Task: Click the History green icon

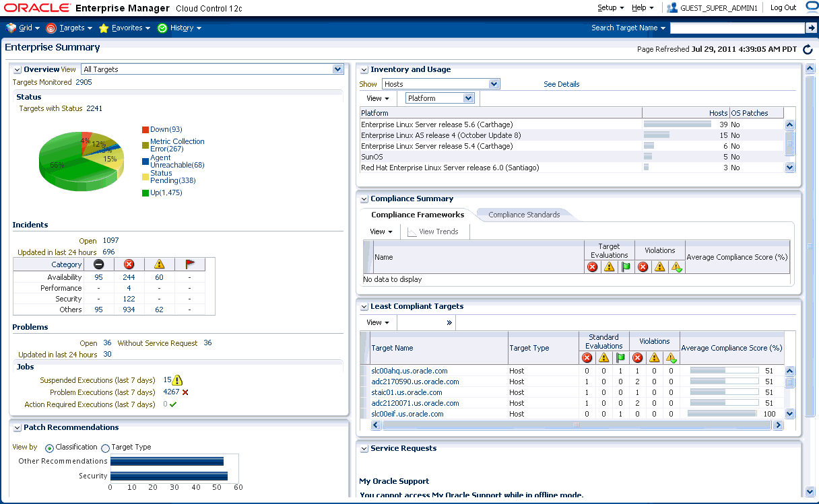Action: (162, 28)
